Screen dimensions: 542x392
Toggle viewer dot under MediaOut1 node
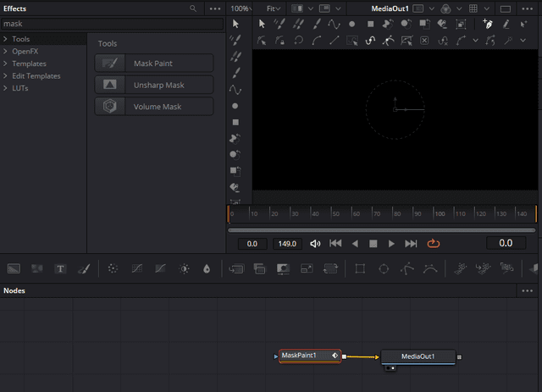[393, 368]
